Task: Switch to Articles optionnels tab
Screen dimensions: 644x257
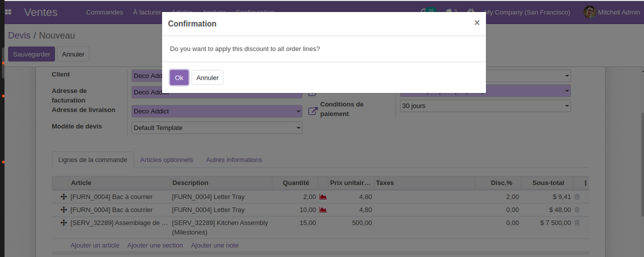Action: (166, 160)
